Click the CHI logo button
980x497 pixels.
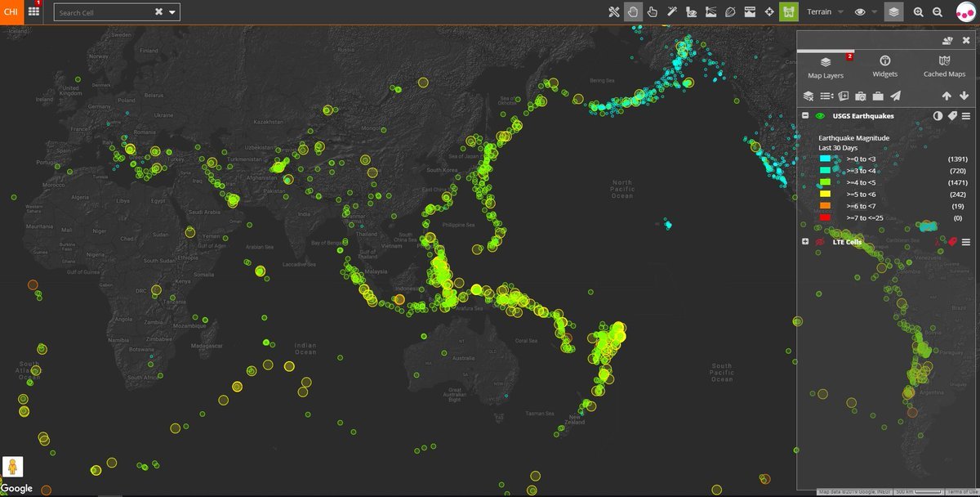click(11, 12)
